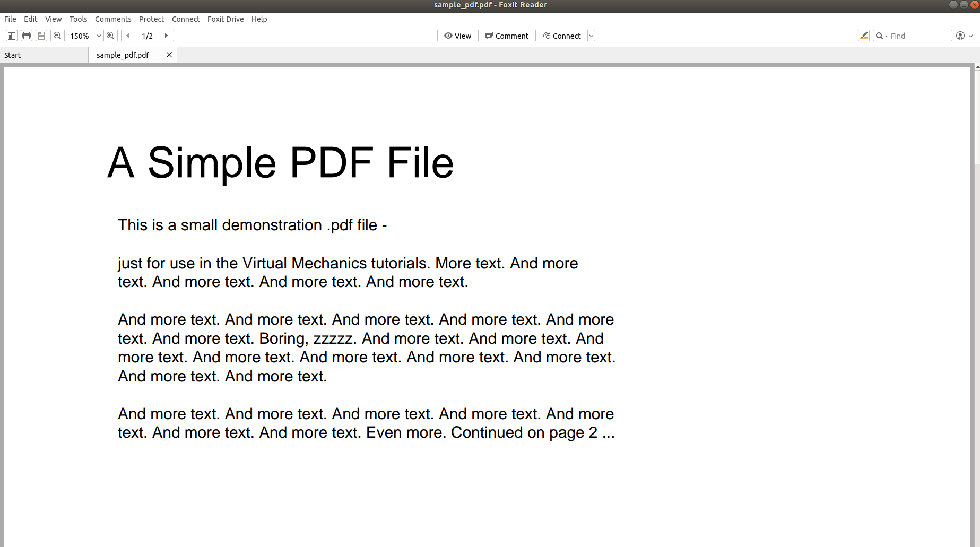Switch to Comment mode
980x547 pixels.
(x=507, y=36)
